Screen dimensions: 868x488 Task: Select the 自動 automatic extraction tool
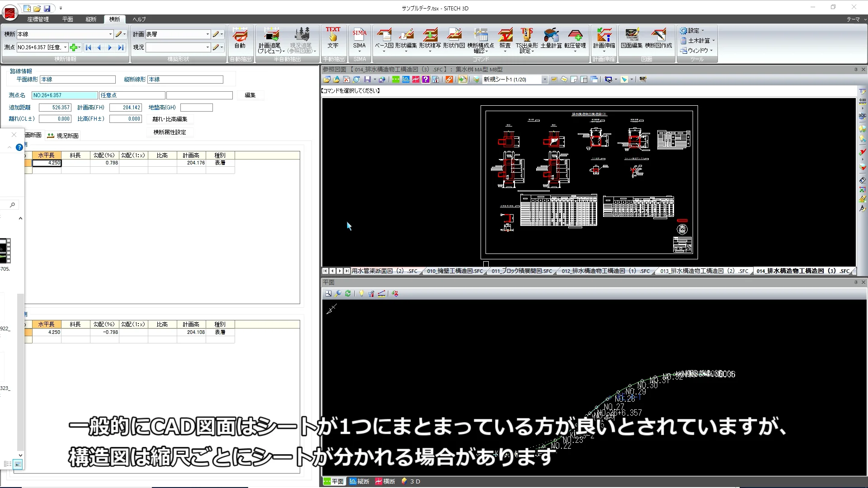pyautogui.click(x=240, y=40)
